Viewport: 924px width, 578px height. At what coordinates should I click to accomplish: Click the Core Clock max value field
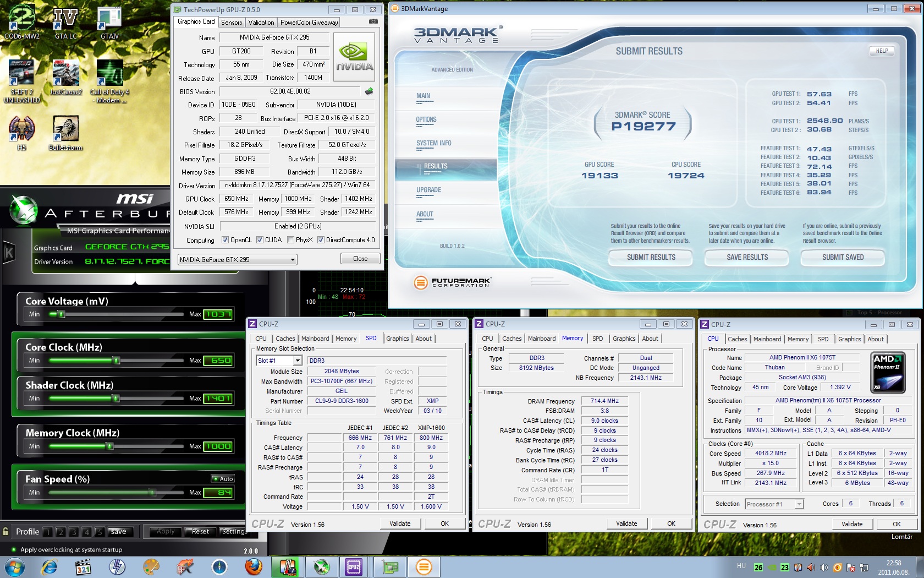coord(218,361)
